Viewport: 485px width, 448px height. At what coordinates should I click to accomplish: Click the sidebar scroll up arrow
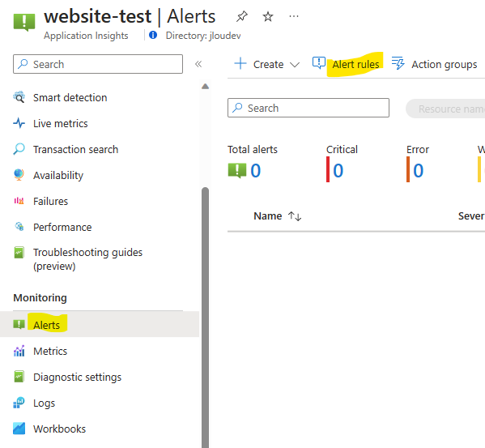pos(205,87)
